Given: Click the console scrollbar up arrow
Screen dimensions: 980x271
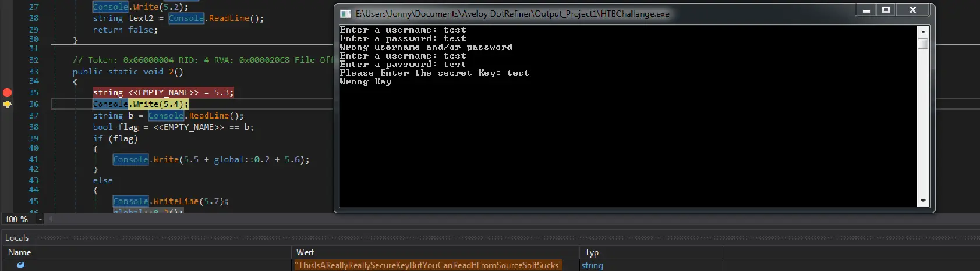Looking at the screenshot, I should tap(923, 31).
